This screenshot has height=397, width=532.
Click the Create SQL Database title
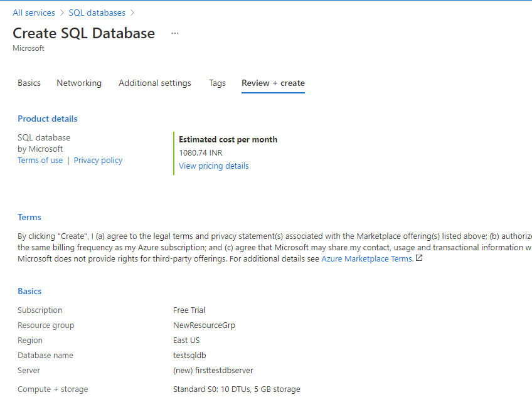pyautogui.click(x=84, y=33)
